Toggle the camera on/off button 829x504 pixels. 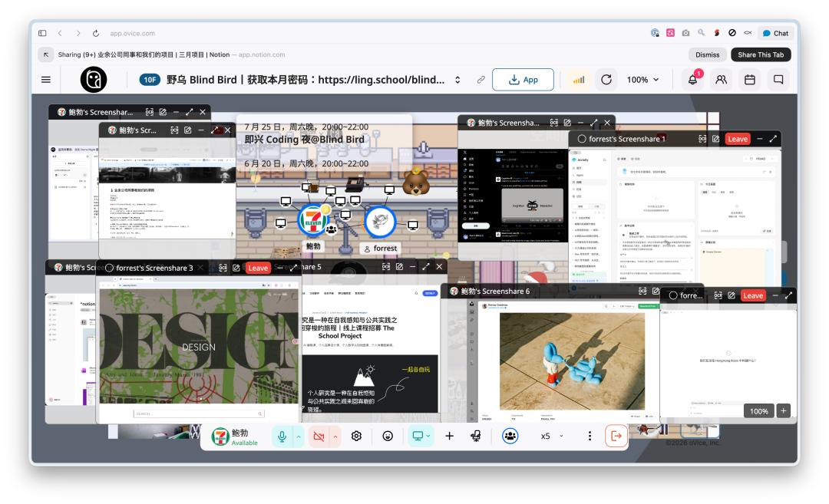coord(319,436)
